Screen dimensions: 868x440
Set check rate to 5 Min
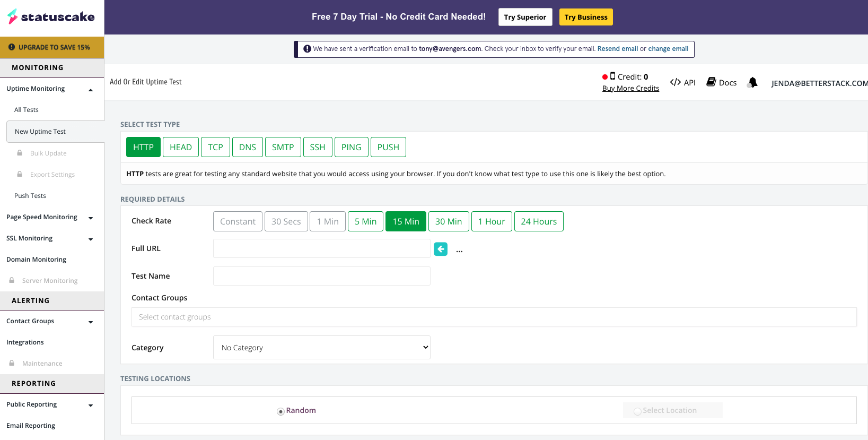[365, 221]
